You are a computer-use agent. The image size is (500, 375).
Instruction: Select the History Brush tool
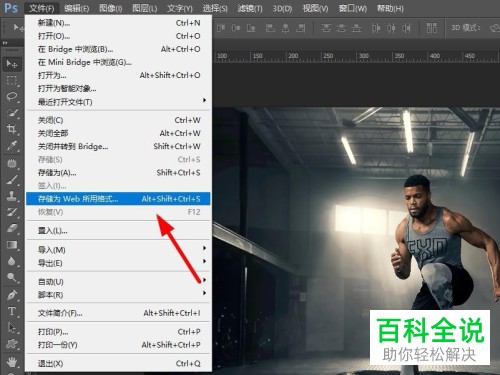(x=12, y=212)
